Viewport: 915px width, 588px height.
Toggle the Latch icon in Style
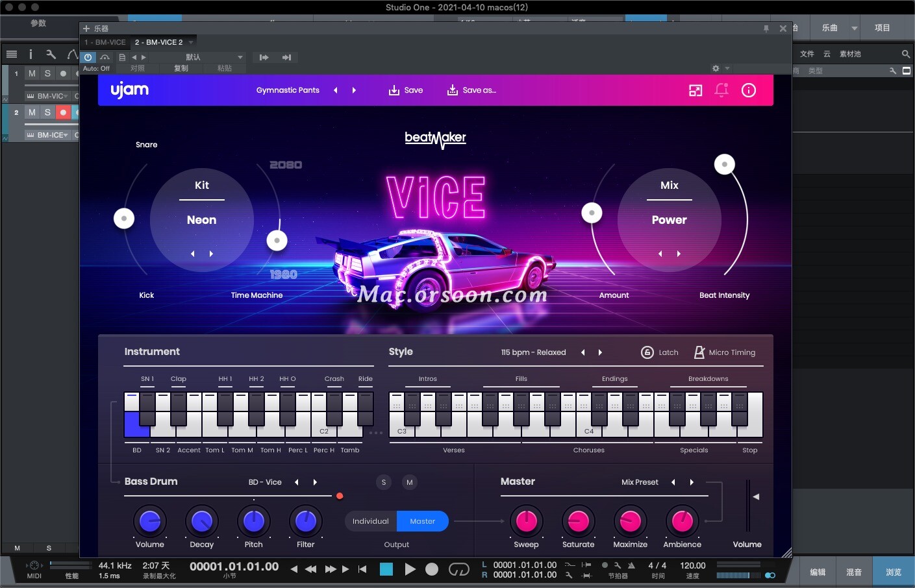pyautogui.click(x=647, y=352)
